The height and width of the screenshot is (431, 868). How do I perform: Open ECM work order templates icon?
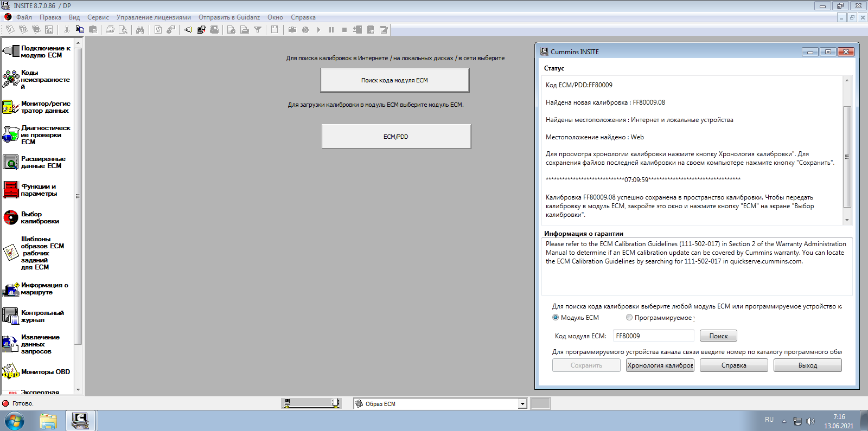tap(11, 253)
